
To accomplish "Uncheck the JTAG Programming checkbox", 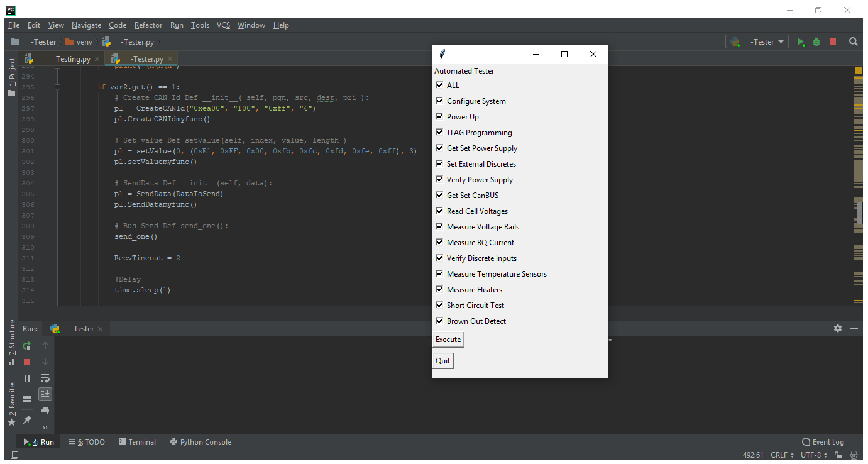I will 440,133.
